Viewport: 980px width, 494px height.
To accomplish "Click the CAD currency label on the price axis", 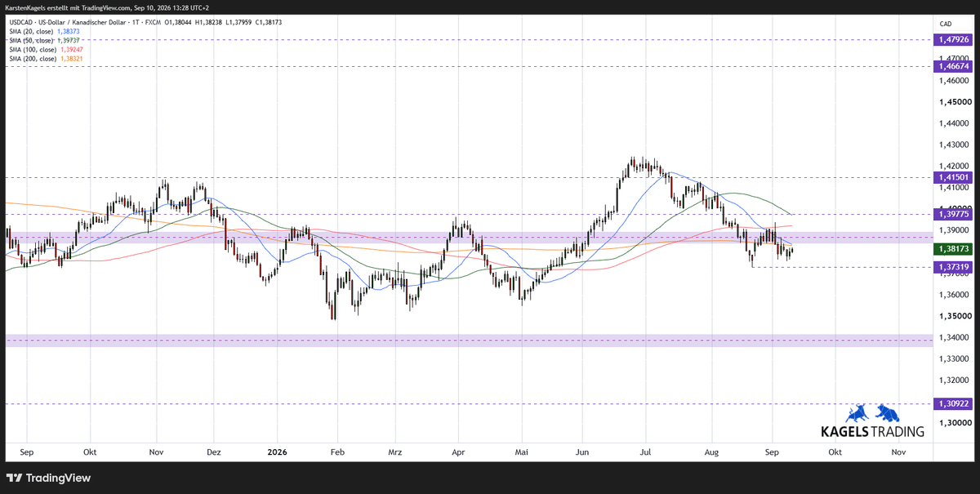I will 946,24.
